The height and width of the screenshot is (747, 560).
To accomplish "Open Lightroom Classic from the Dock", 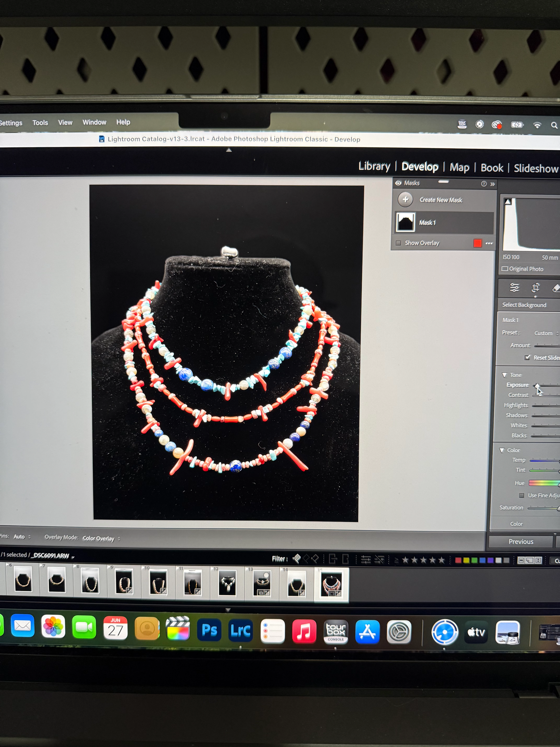I will pos(240,630).
